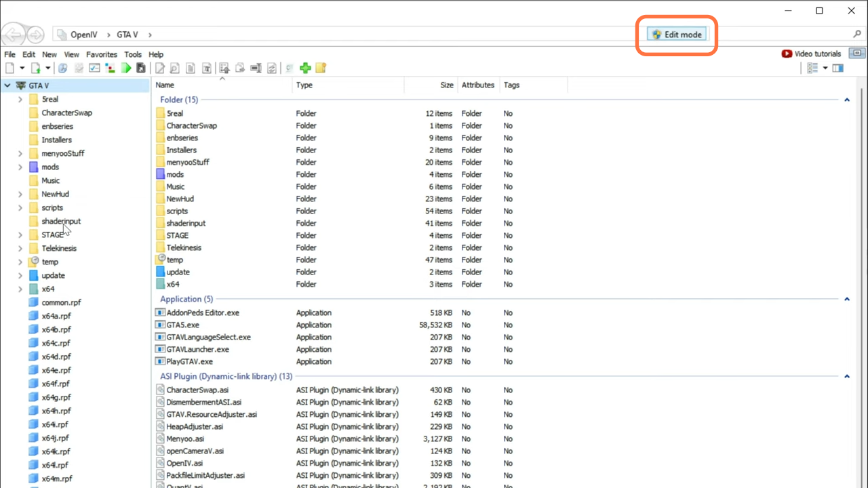The width and height of the screenshot is (868, 488).
Task: Collapse the ASI Plugin group
Action: 847,376
